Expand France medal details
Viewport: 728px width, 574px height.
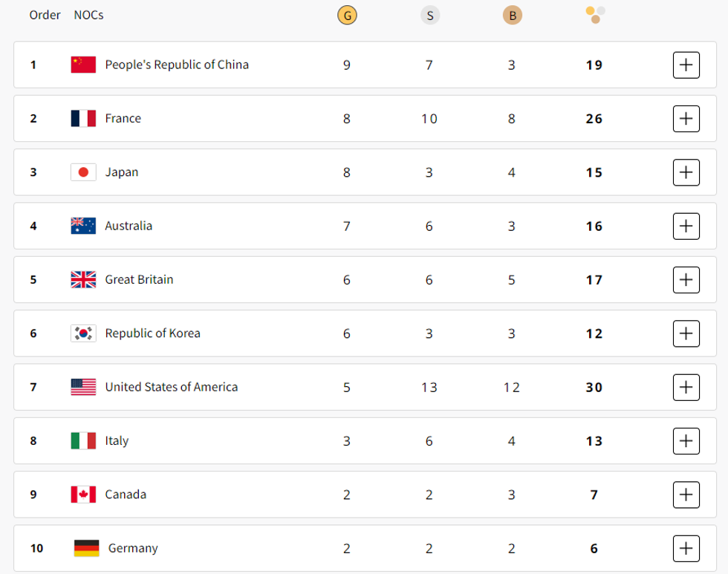point(686,119)
